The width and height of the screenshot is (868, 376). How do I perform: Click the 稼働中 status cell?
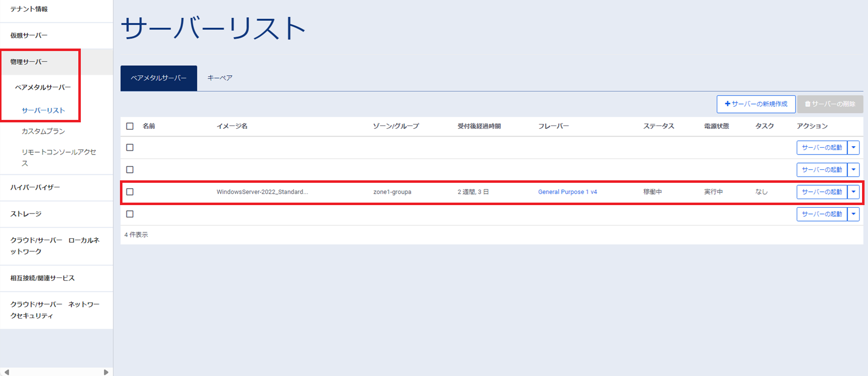652,192
